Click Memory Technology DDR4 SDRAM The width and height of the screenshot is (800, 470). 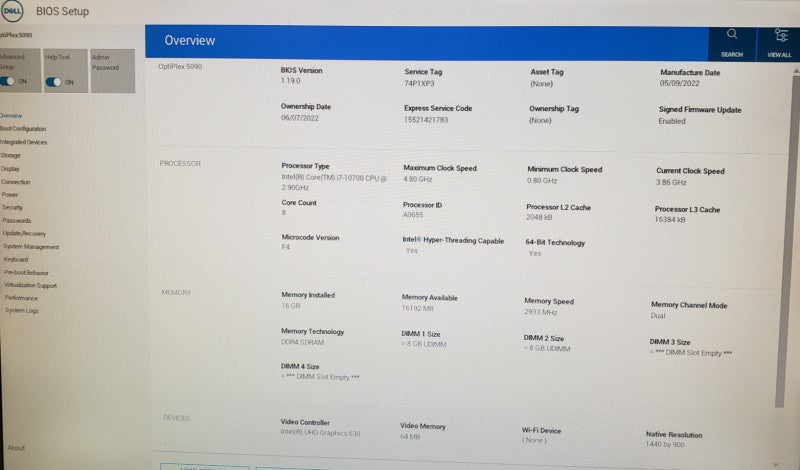coord(303,342)
